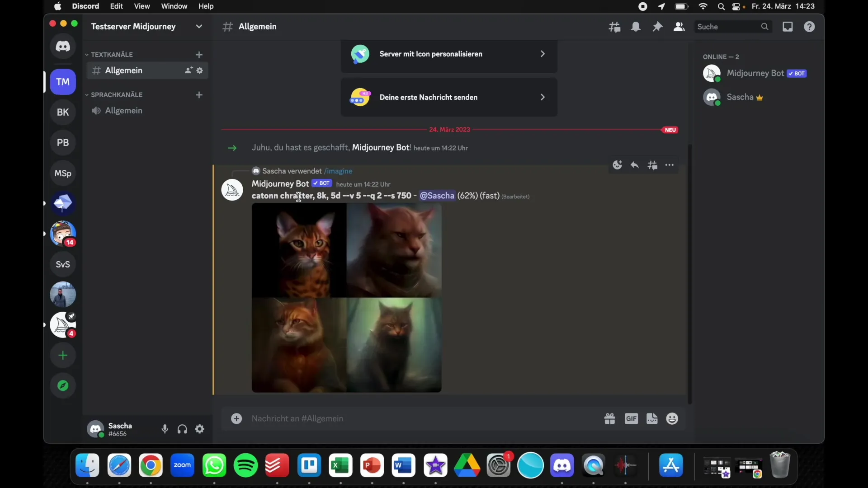This screenshot has height=488, width=868.
Task: Open Deine erste Nachricht senden card
Action: tap(449, 97)
